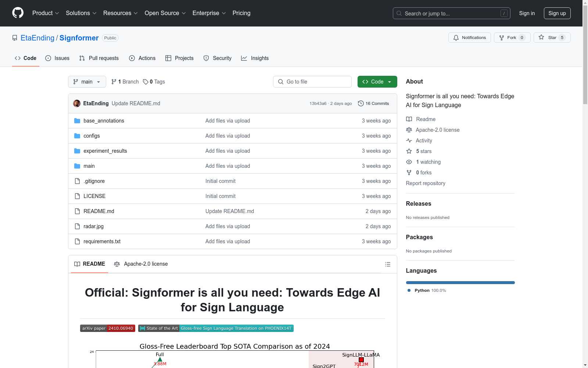
Task: Click the GitHub logo icon
Action: (18, 13)
